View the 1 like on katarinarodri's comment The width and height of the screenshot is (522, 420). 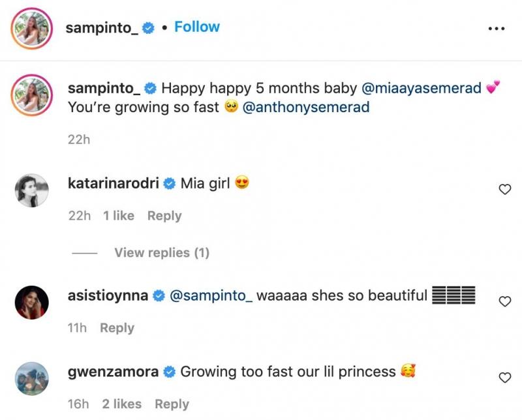point(119,216)
